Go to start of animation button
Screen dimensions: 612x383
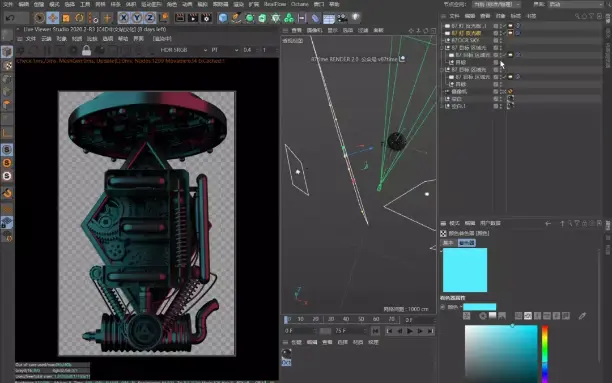coord(389,331)
